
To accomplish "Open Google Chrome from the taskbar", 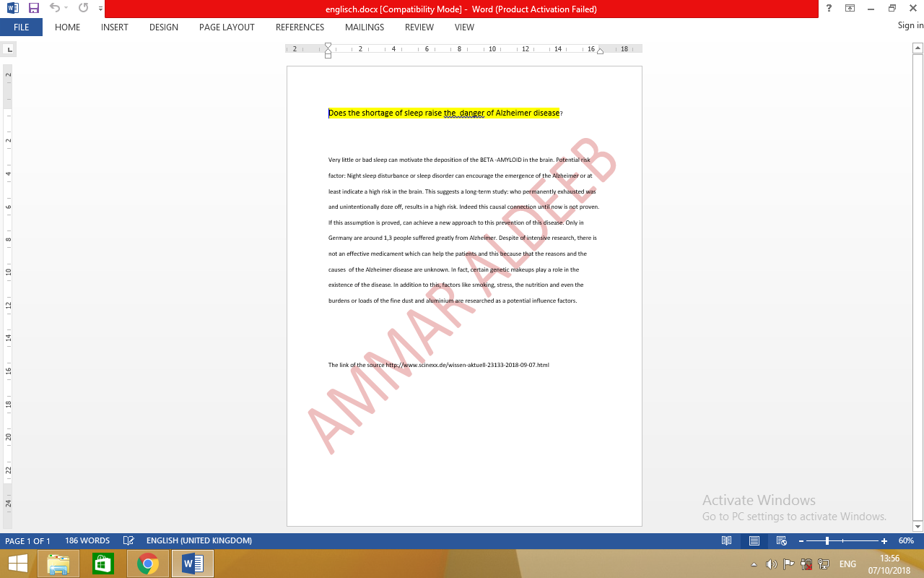I will pos(148,564).
